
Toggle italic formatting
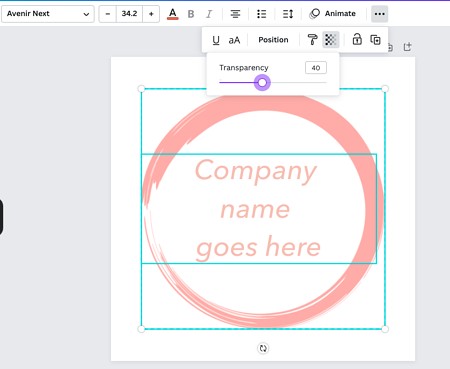coord(209,14)
